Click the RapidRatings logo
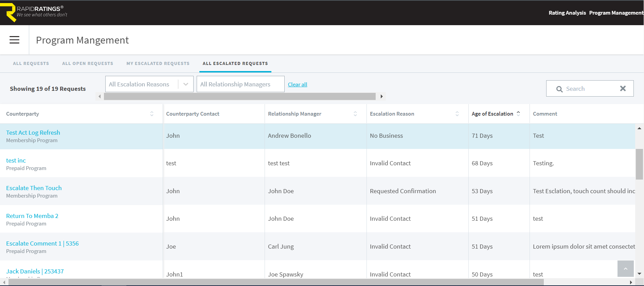 point(34,13)
